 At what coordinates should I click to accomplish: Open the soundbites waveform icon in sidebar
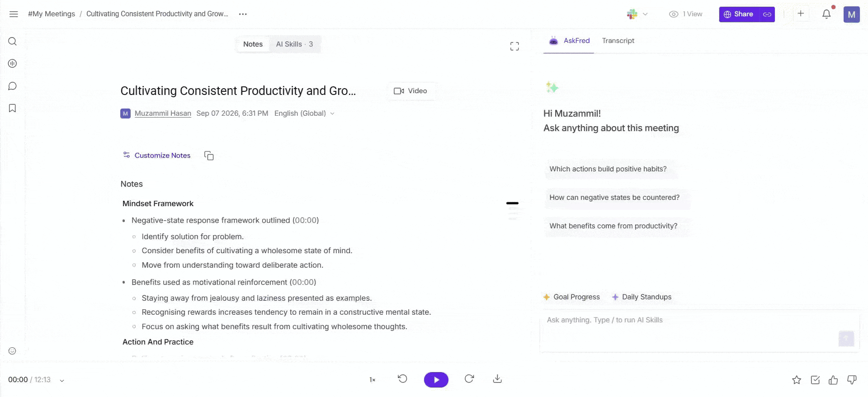[x=13, y=64]
